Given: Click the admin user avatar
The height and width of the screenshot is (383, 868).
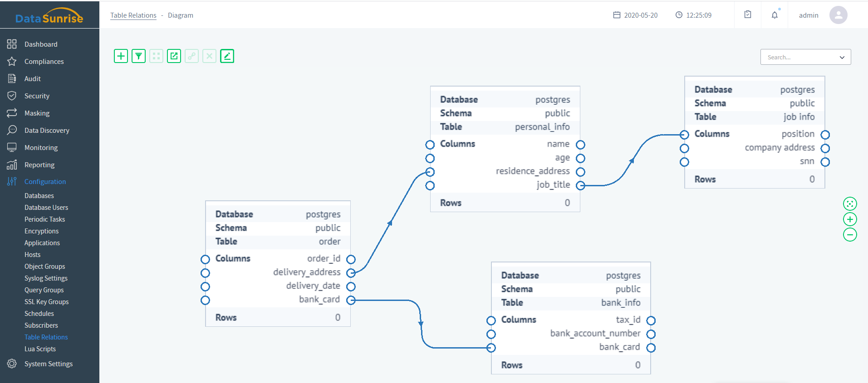Looking at the screenshot, I should 838,15.
